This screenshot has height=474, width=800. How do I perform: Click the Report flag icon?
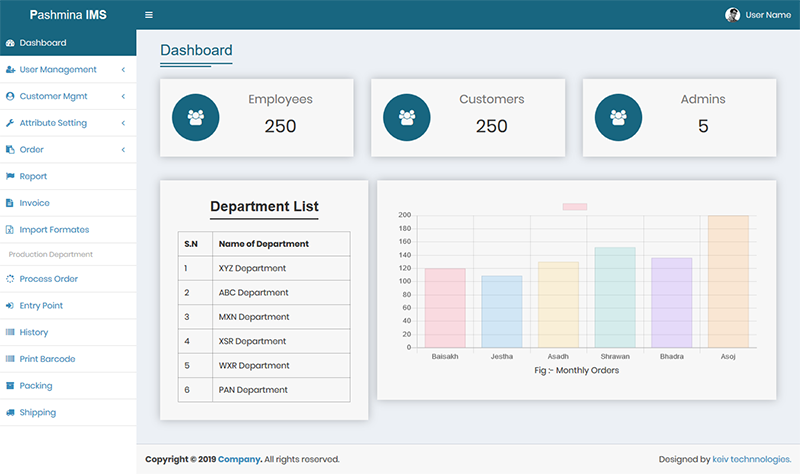coord(10,176)
